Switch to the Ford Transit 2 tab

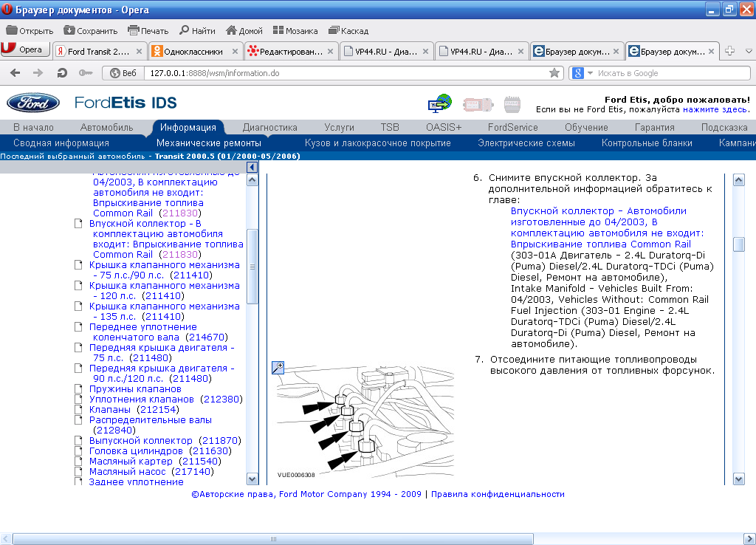(x=98, y=51)
